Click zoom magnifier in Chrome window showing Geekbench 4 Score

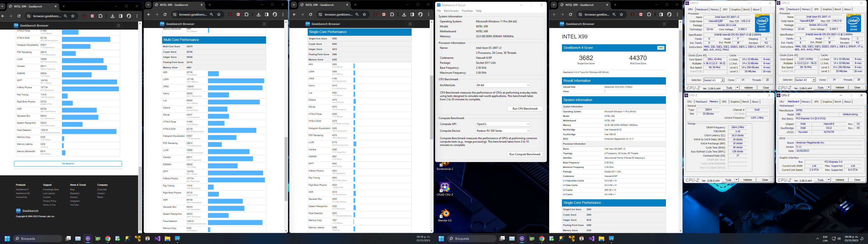[614, 14]
